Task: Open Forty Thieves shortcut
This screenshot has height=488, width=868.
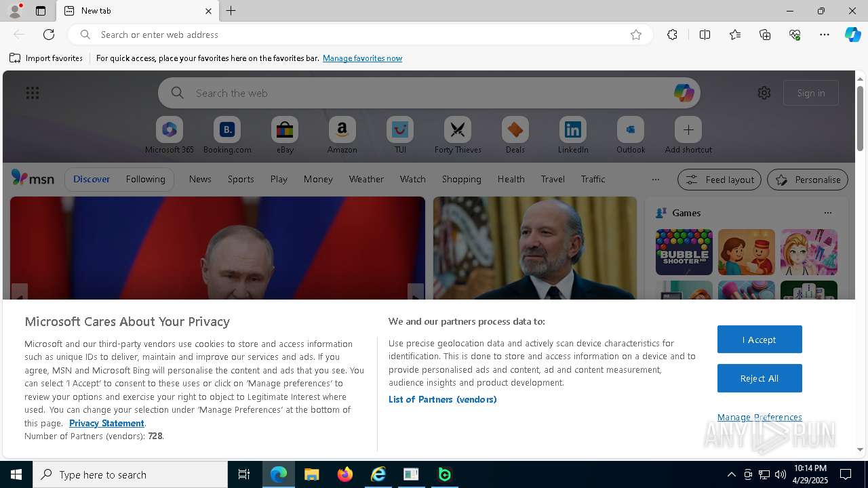Action: (x=458, y=135)
